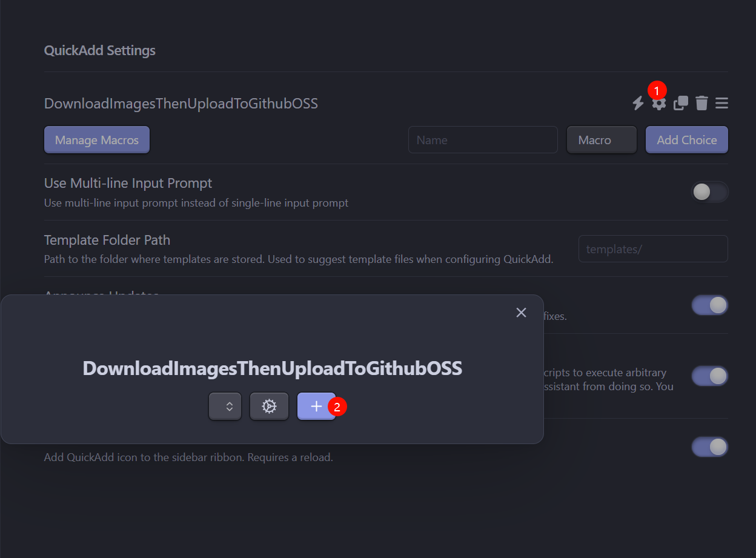The height and width of the screenshot is (558, 756).
Task: Click the plus add button in popup
Action: click(316, 407)
